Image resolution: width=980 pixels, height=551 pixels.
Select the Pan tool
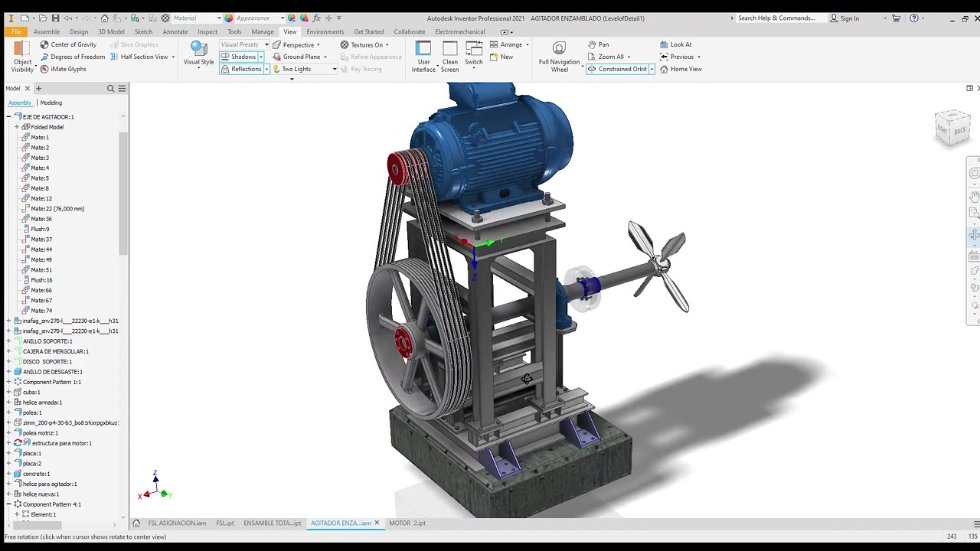coord(599,44)
